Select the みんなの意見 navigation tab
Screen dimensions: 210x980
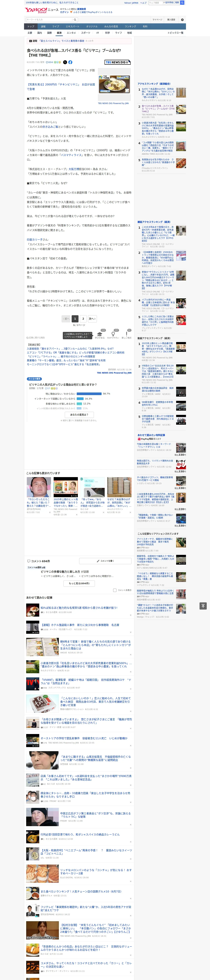111,27
